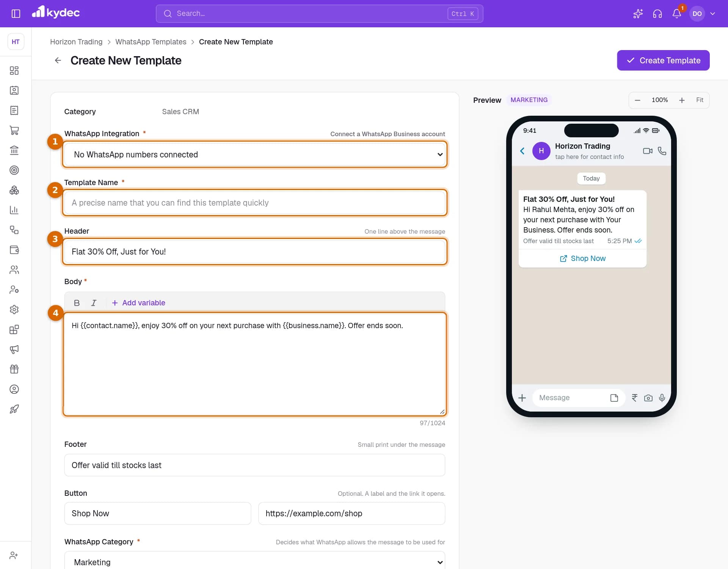This screenshot has height=569, width=728.
Task: Open the headset support icon
Action: click(657, 14)
